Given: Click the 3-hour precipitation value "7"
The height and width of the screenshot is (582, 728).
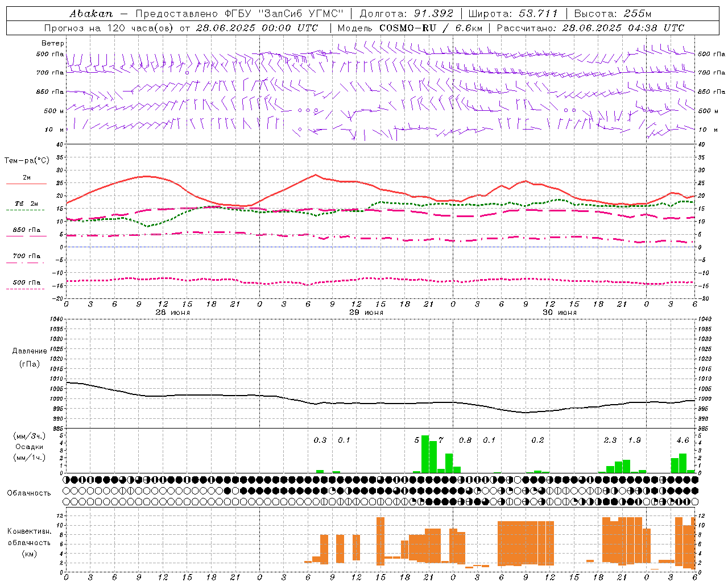Looking at the screenshot, I should tap(441, 440).
